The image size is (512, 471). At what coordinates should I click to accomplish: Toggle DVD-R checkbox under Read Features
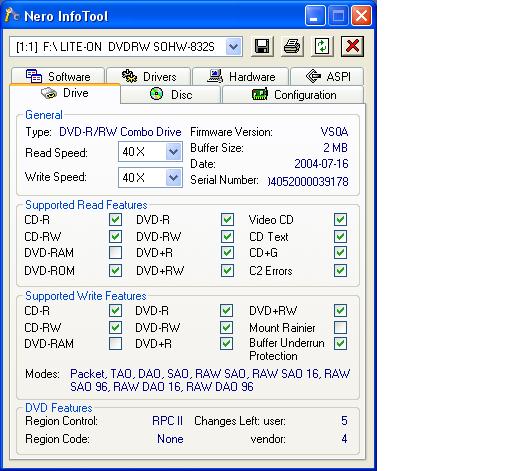tap(227, 220)
